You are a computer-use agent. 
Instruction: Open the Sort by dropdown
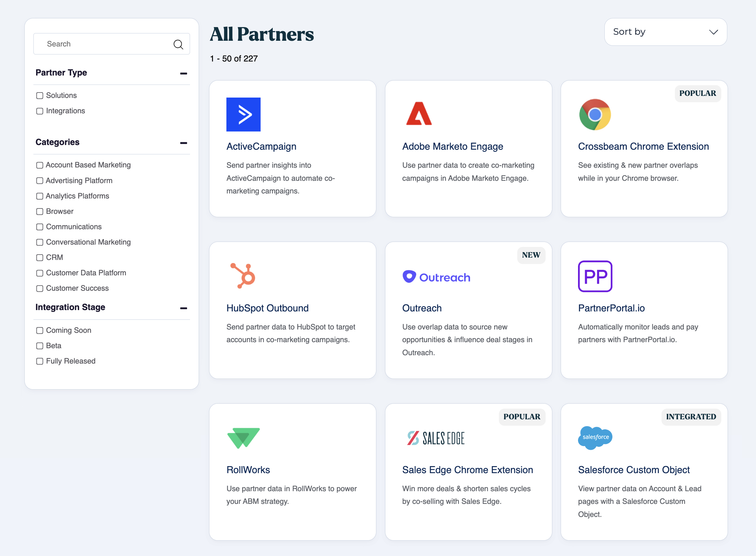[665, 32]
